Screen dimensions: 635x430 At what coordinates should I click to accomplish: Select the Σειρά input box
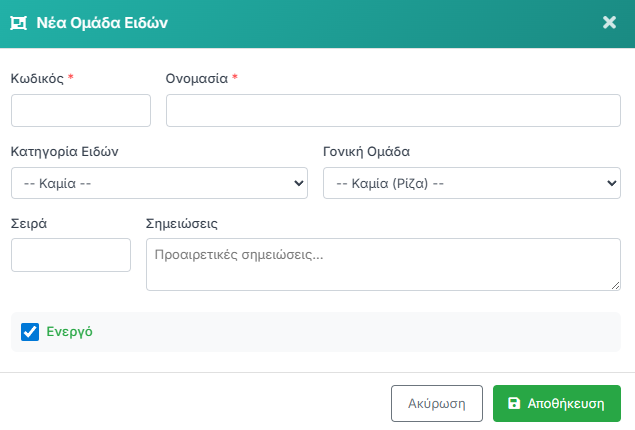(70, 255)
